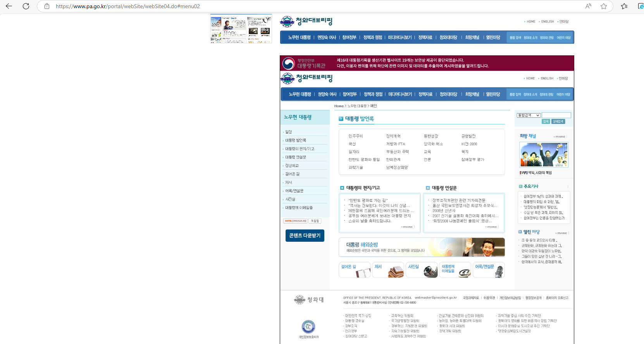Image resolution: width=644 pixels, height=344 pixels.
Task: Select 대통령의 편지/기고 in the left sidebar menu
Action: tap(300, 149)
